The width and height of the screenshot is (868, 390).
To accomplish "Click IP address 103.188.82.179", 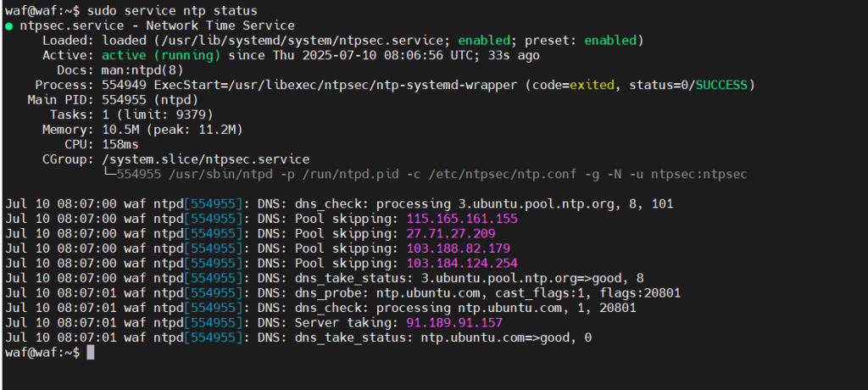I will click(x=458, y=248).
